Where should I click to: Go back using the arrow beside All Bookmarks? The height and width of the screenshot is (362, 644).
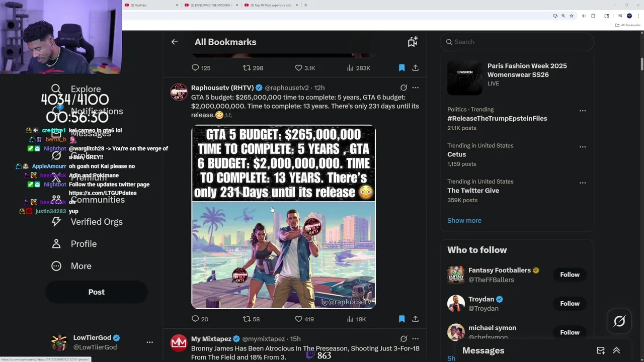pos(175,42)
